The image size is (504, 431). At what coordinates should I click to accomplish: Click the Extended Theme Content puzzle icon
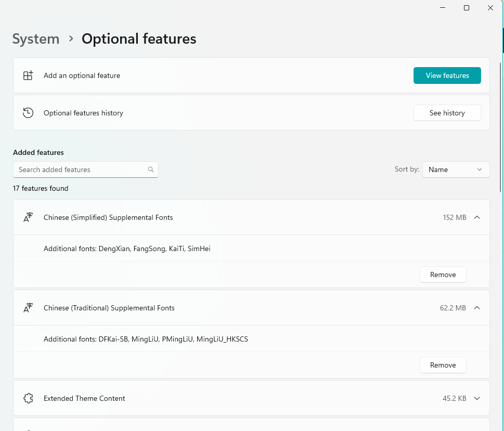pyautogui.click(x=28, y=398)
